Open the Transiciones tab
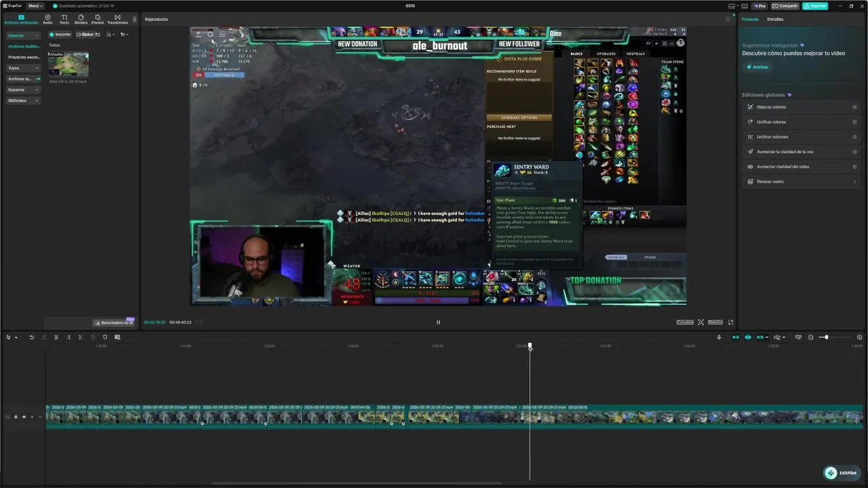 point(117,19)
